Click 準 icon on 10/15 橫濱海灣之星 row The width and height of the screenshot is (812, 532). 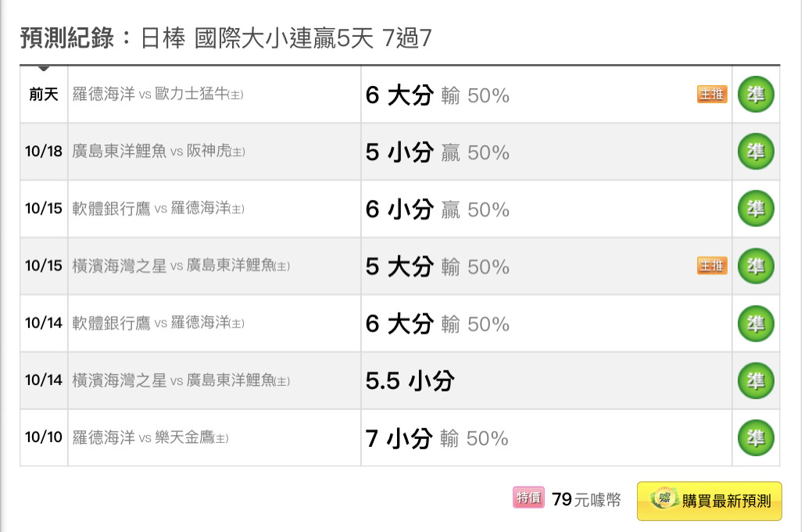(756, 266)
